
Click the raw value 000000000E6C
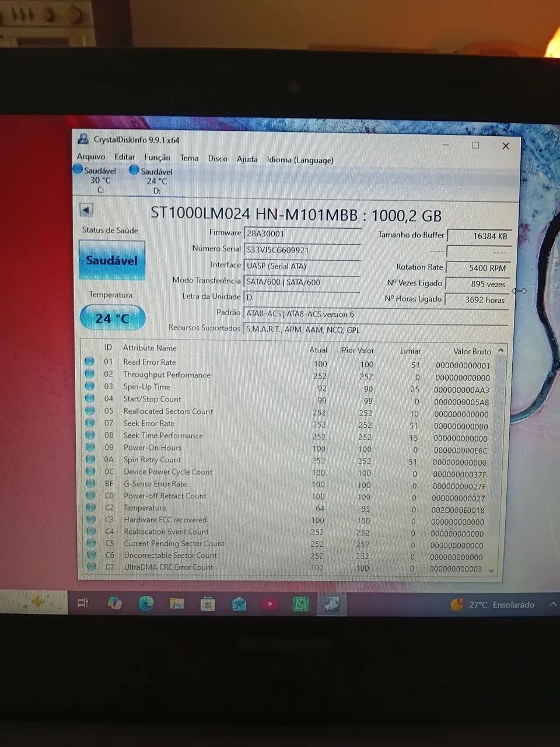tap(460, 451)
